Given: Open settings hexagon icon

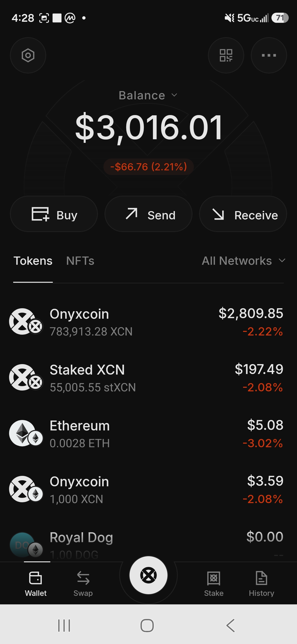Looking at the screenshot, I should tap(28, 55).
